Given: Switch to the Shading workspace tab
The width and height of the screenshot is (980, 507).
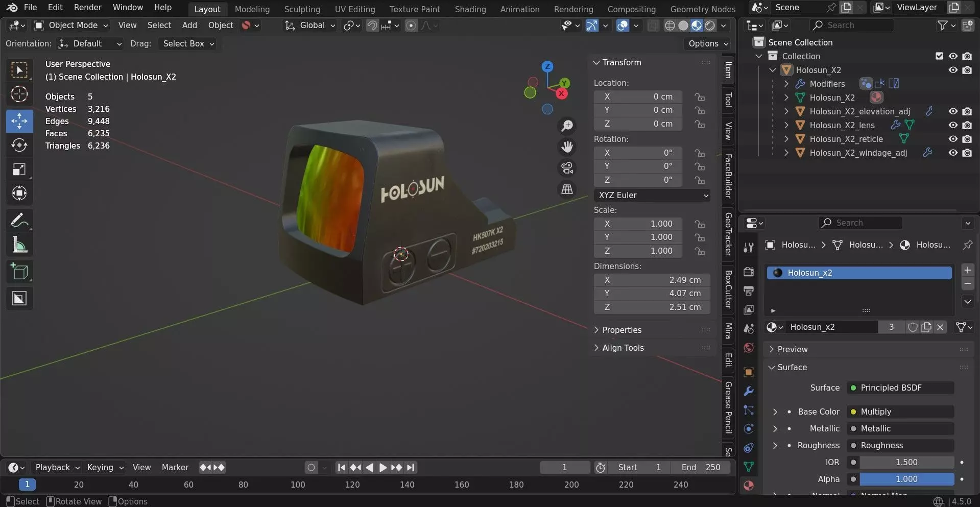Looking at the screenshot, I should point(470,9).
